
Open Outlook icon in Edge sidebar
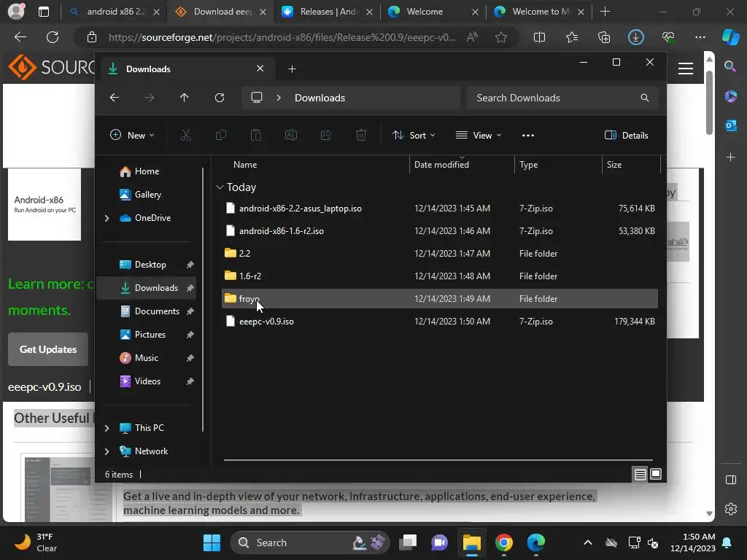(x=730, y=125)
